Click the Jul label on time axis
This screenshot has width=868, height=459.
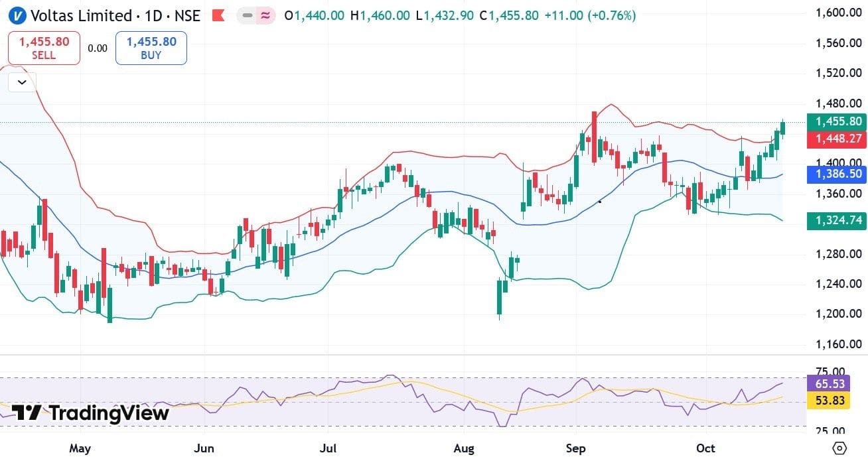(x=328, y=448)
